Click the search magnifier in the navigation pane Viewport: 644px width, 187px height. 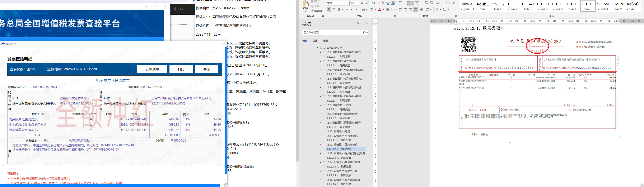[x=364, y=33]
